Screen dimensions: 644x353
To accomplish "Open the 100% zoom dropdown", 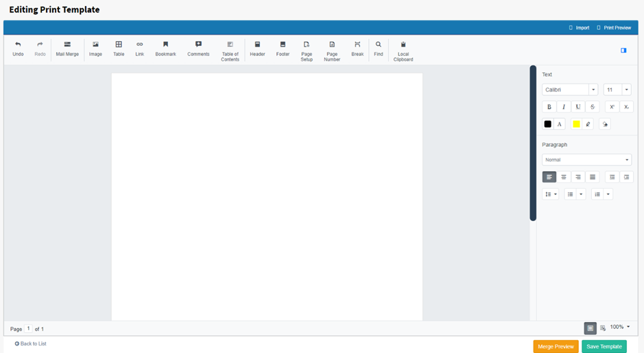I will [x=620, y=327].
